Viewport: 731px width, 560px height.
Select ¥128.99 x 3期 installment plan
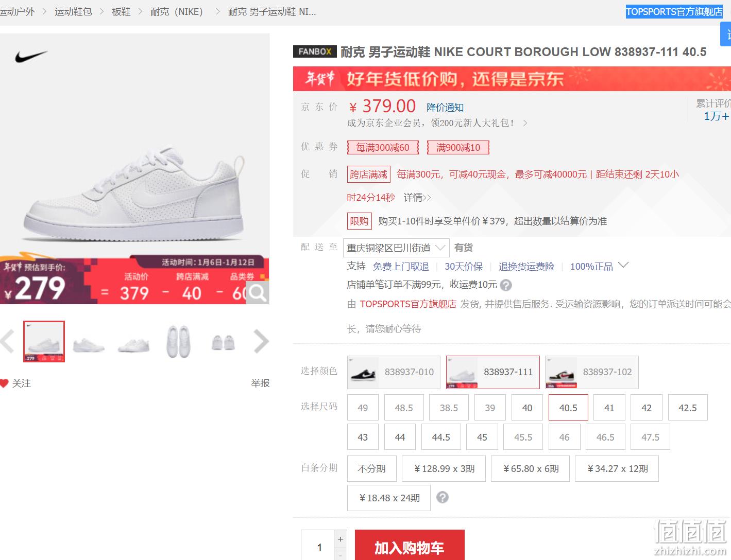(x=444, y=468)
